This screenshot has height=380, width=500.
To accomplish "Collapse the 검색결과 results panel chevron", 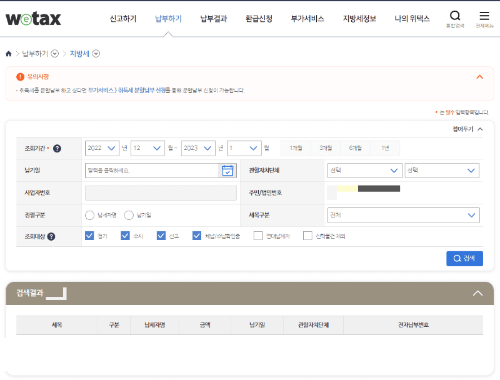I will pyautogui.click(x=478, y=294).
